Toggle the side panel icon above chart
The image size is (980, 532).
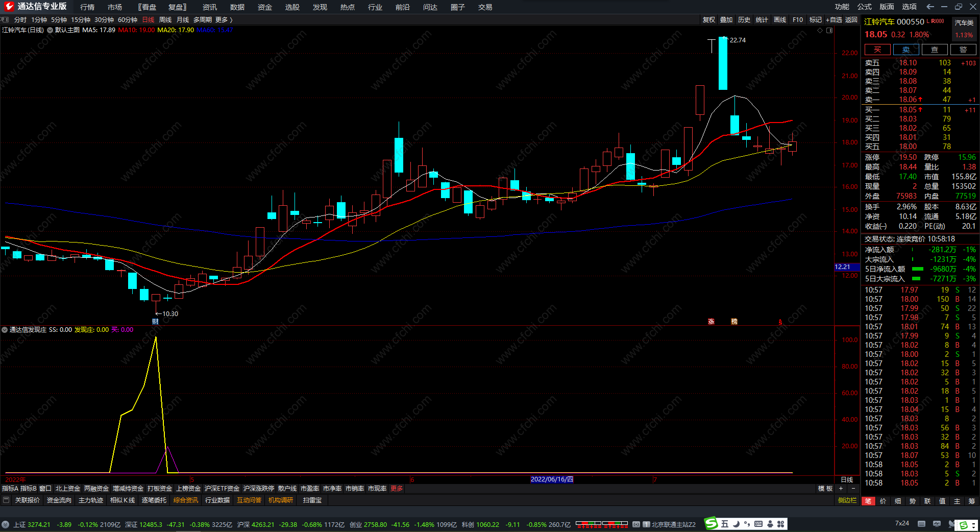pyautogui.click(x=829, y=30)
